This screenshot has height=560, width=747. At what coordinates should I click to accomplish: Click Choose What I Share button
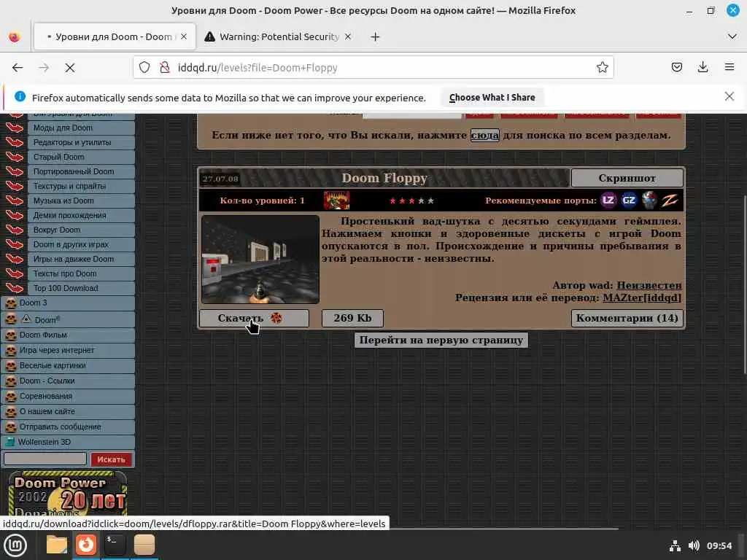pyautogui.click(x=492, y=97)
